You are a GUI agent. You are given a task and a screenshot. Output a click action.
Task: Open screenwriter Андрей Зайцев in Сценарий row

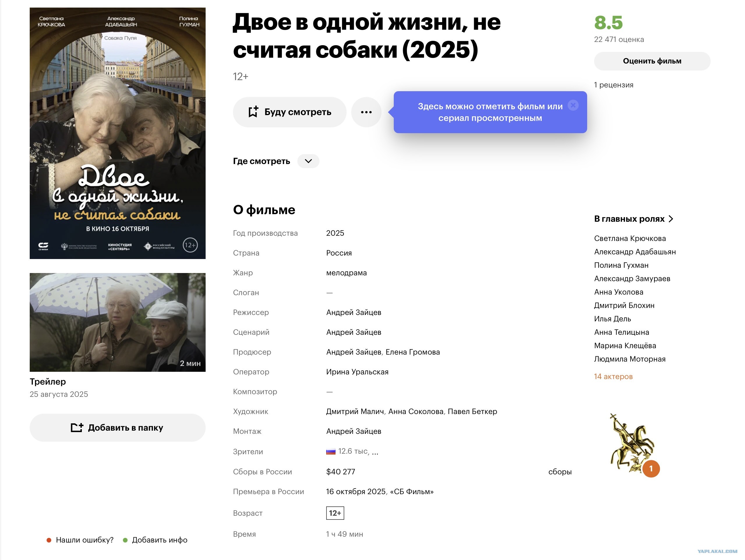click(354, 332)
